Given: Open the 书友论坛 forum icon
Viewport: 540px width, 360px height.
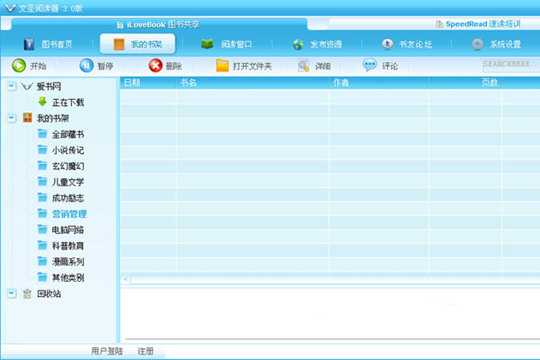Looking at the screenshot, I should [x=387, y=44].
